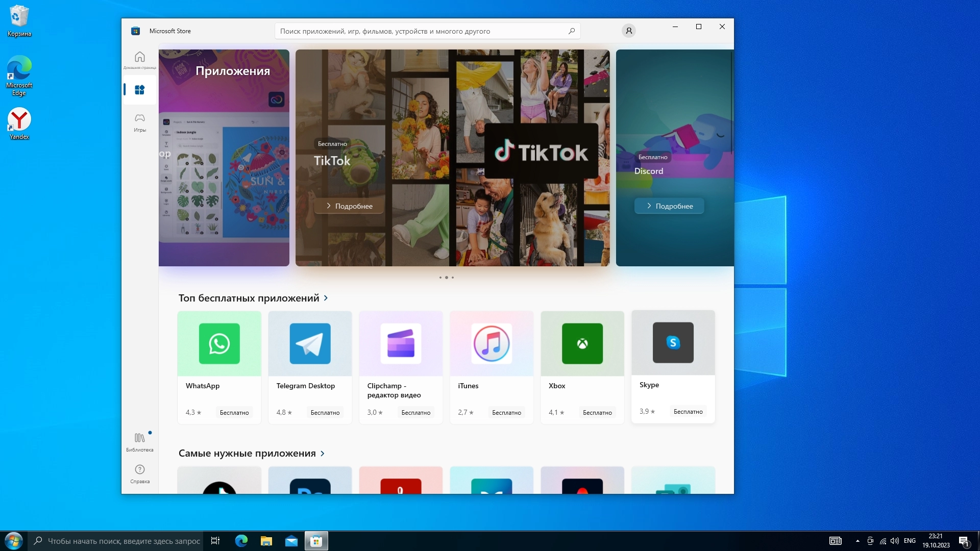
Task: Open the Games section in the sidebar
Action: [139, 122]
